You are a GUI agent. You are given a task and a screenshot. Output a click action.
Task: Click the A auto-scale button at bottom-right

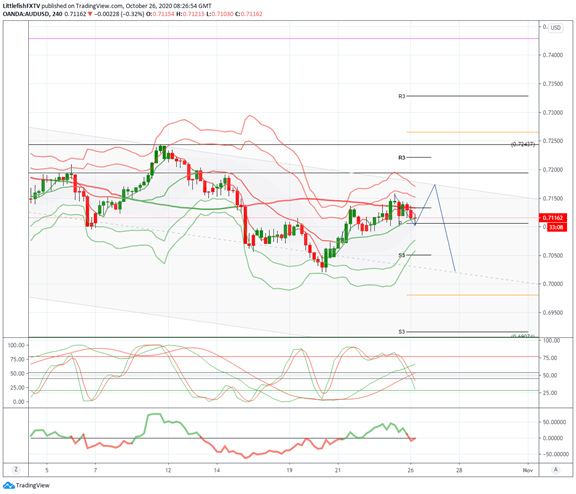tap(556, 469)
